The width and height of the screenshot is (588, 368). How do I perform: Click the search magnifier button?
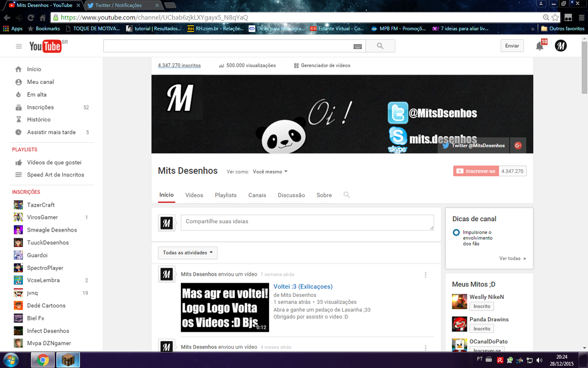380,46
